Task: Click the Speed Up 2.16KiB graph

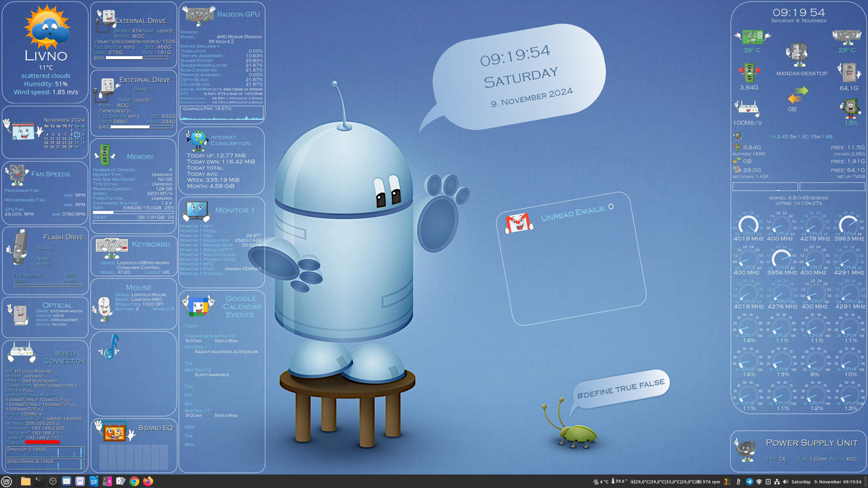Action: (x=45, y=452)
